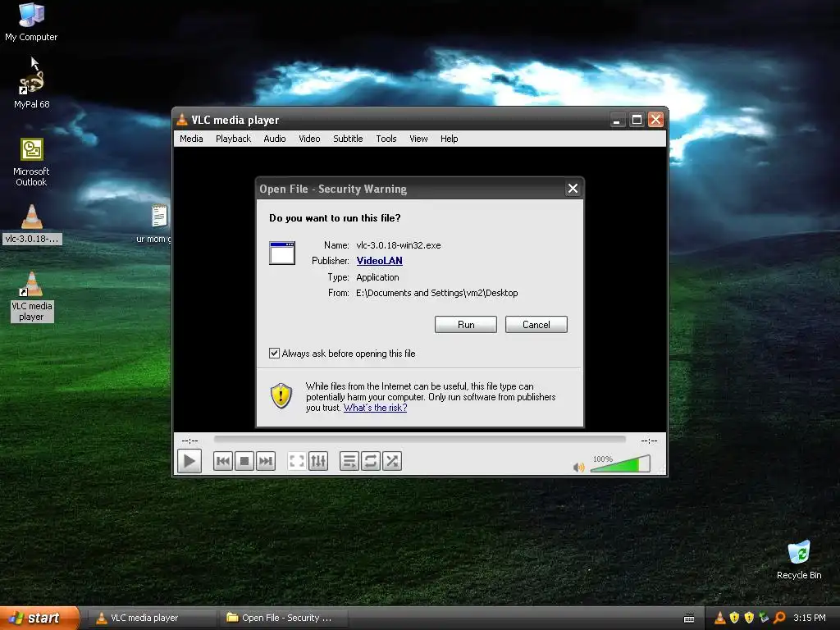840x630 pixels.
Task: Open the Help menu
Action: point(449,139)
